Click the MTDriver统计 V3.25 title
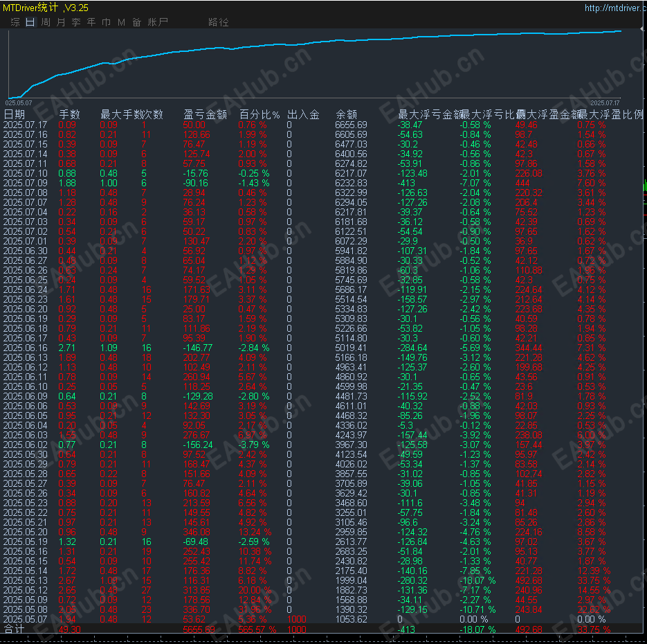Viewport: 647px width, 644px height. click(x=46, y=8)
